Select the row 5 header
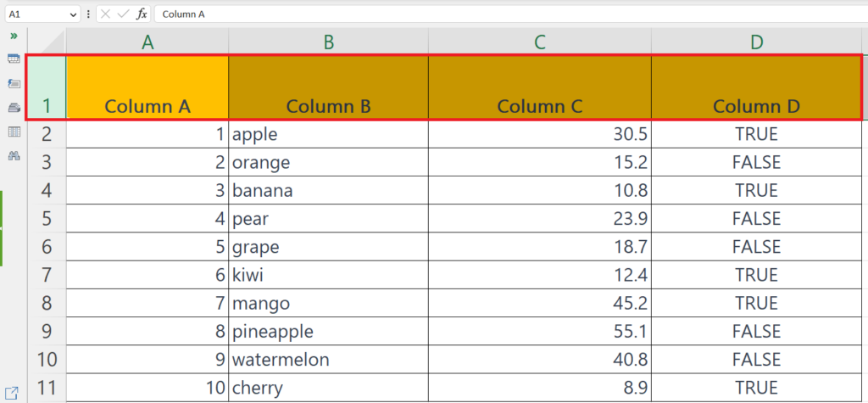868x403 pixels. click(47, 218)
